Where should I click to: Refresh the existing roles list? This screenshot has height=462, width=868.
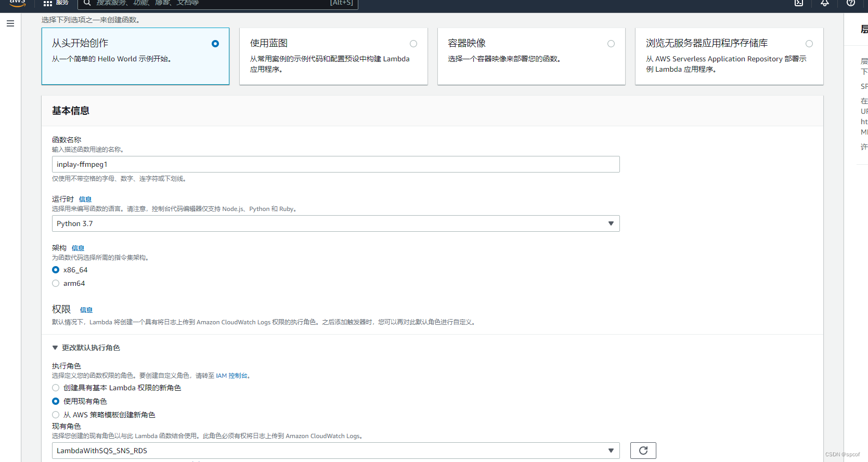(x=643, y=451)
